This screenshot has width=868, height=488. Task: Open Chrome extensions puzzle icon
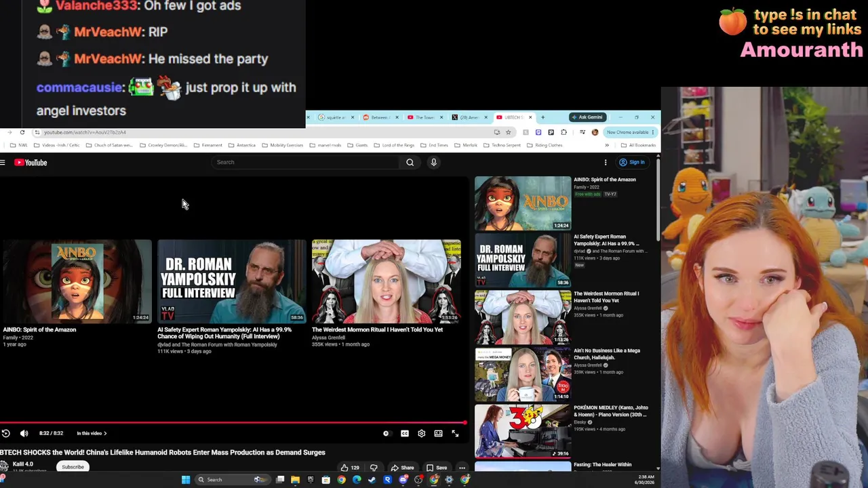[x=564, y=132]
